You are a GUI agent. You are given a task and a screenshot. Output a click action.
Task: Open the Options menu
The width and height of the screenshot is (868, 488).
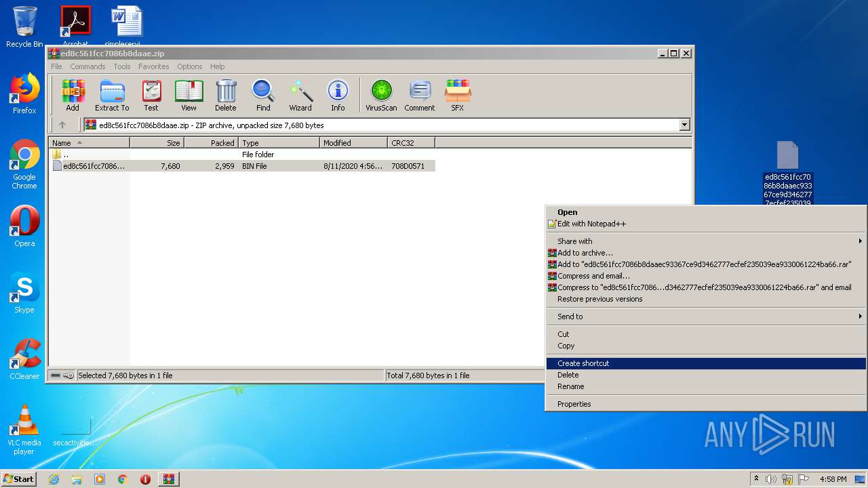190,66
